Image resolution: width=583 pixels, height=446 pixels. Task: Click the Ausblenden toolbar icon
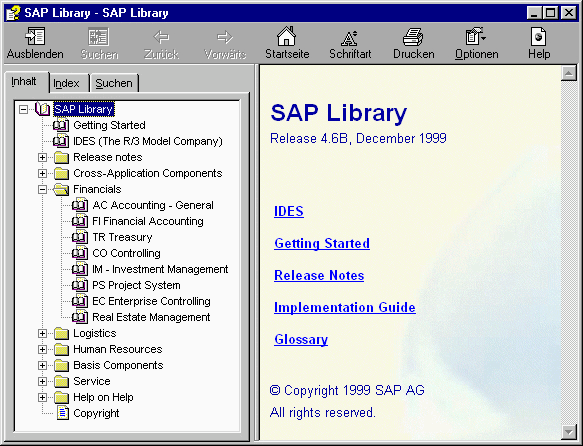pyautogui.click(x=35, y=36)
